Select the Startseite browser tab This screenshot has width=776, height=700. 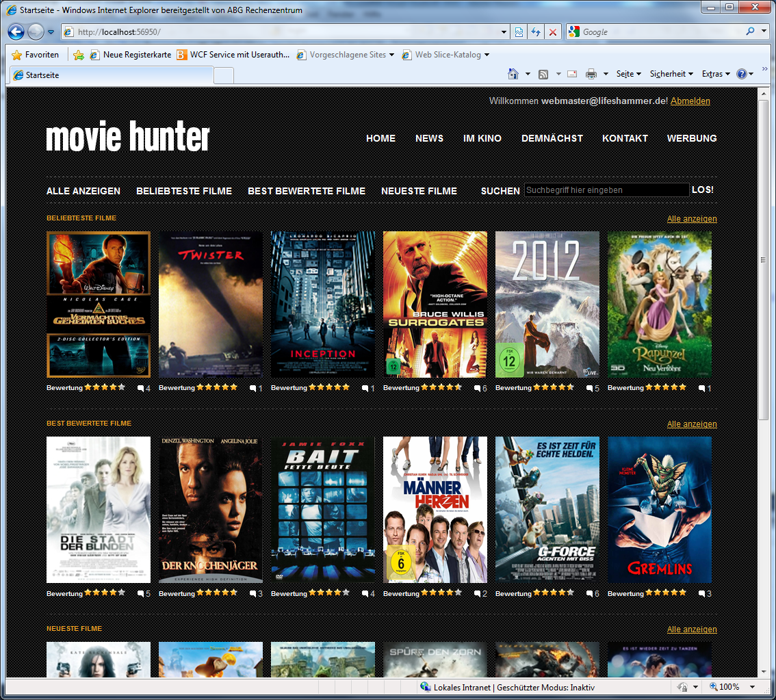tap(109, 75)
